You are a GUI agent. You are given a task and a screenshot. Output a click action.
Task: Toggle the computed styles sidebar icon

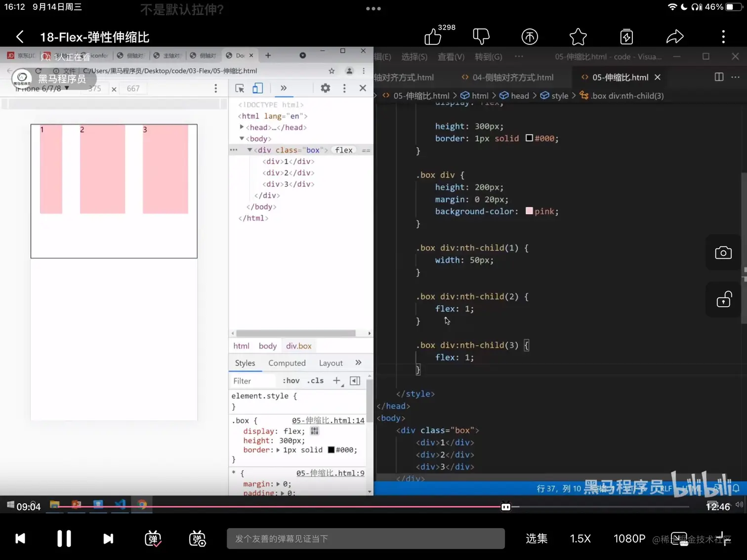(355, 381)
